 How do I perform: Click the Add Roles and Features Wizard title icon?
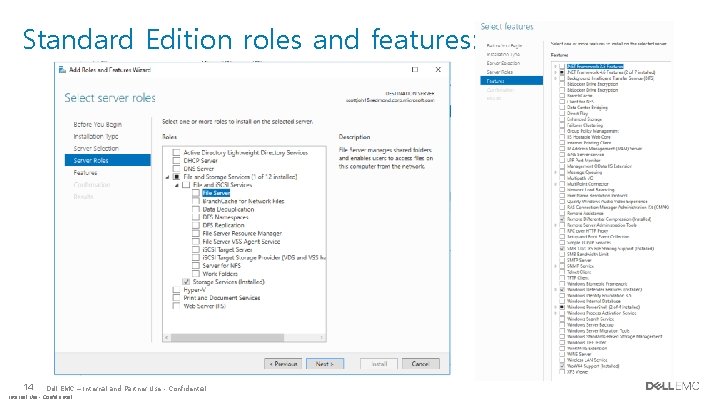[x=62, y=70]
